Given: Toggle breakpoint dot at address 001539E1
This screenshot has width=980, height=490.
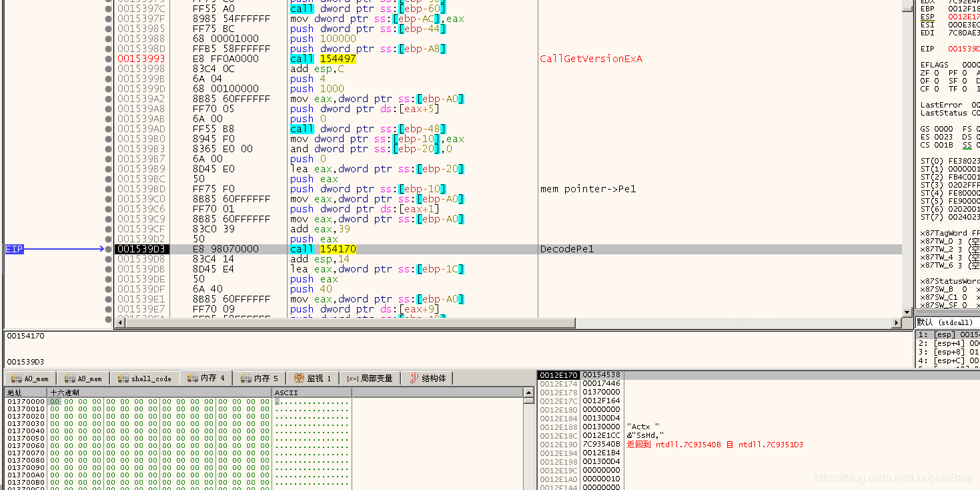Looking at the screenshot, I should point(108,299).
